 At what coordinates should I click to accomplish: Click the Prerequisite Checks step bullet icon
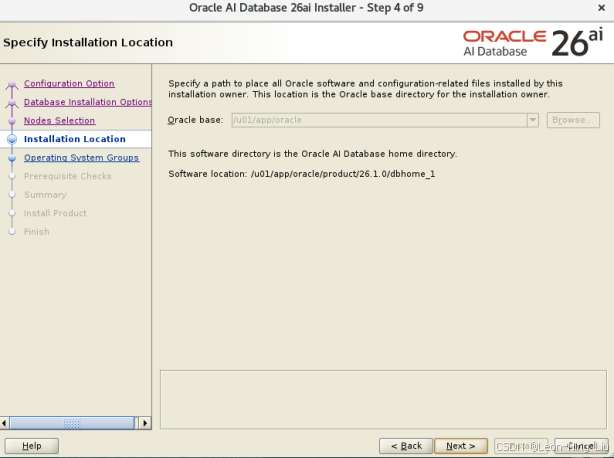(12, 176)
